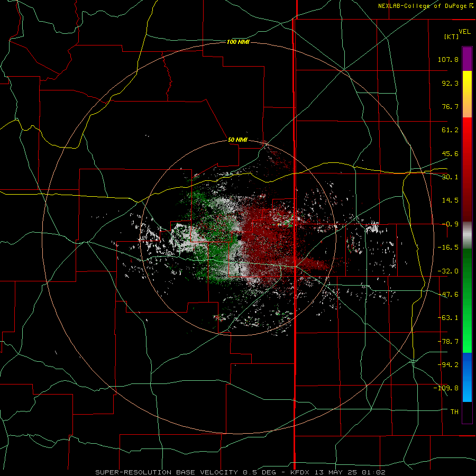Click the 14.5 legend value

(x=450, y=200)
